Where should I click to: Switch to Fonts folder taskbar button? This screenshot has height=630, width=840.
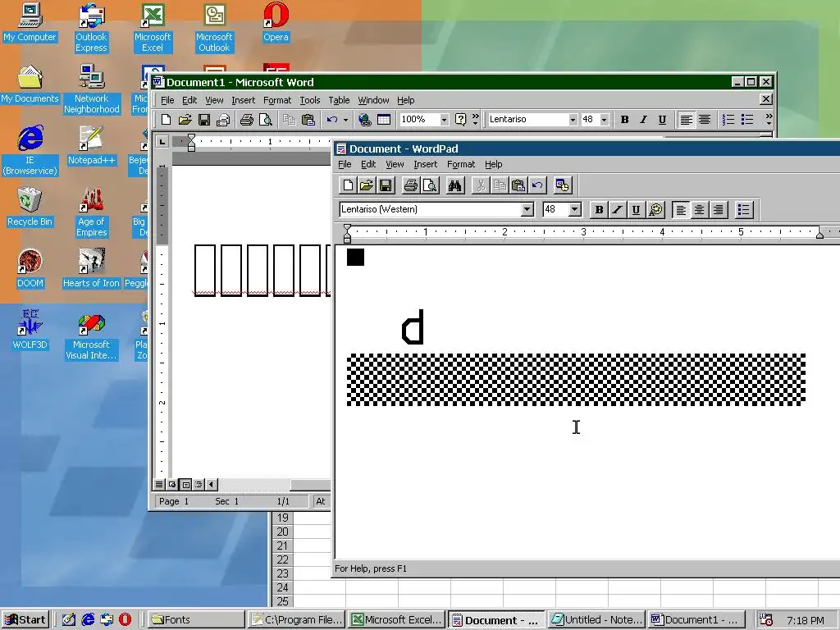click(x=195, y=620)
